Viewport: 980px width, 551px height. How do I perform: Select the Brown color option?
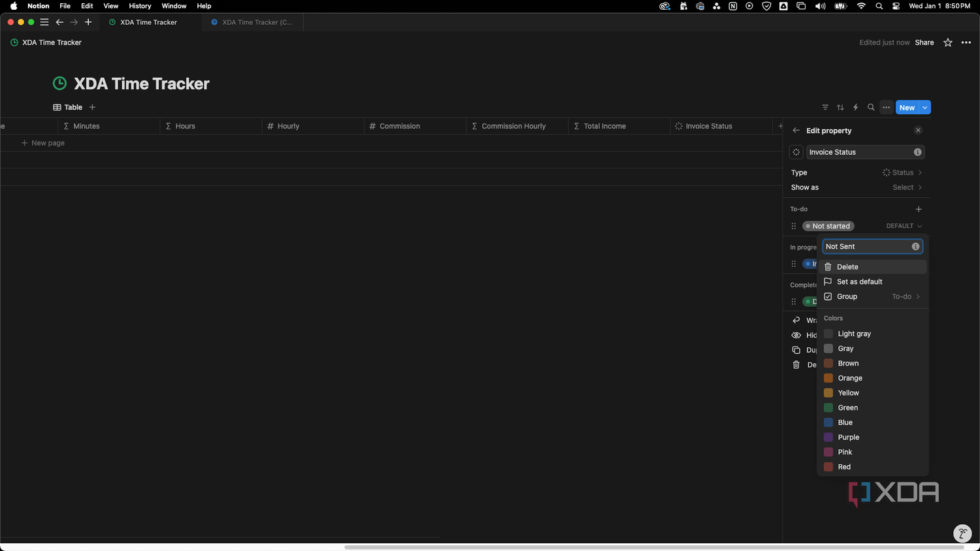pyautogui.click(x=872, y=364)
